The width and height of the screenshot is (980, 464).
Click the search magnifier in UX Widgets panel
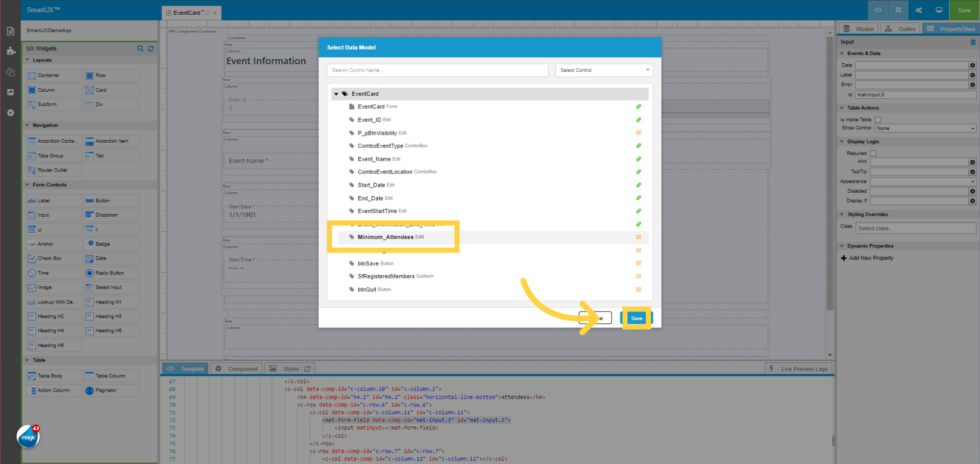pos(140,48)
